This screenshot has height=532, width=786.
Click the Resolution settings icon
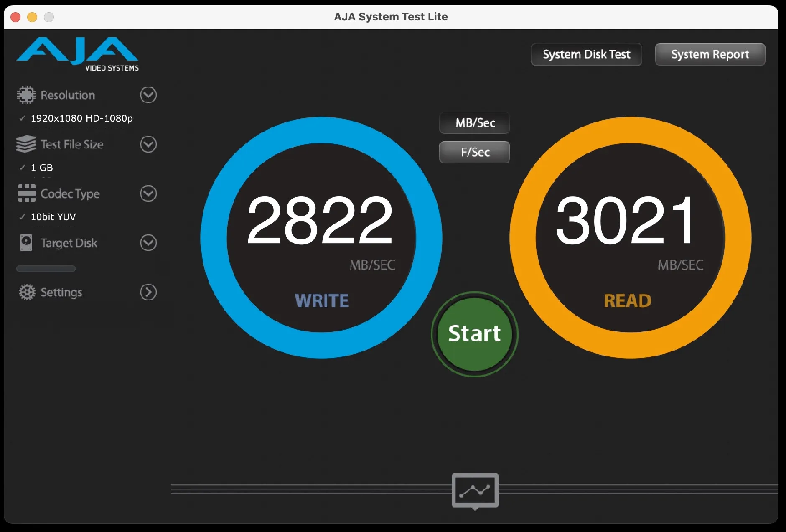(x=26, y=94)
